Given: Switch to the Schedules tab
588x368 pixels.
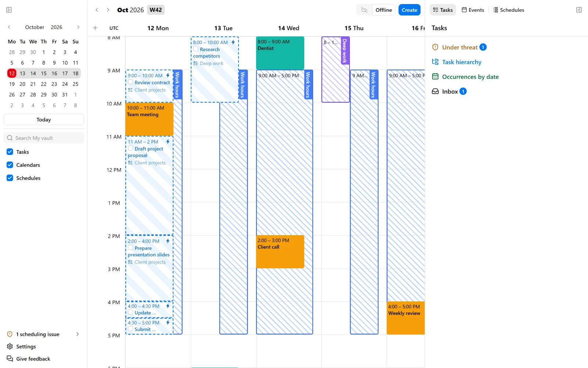Looking at the screenshot, I should 509,10.
